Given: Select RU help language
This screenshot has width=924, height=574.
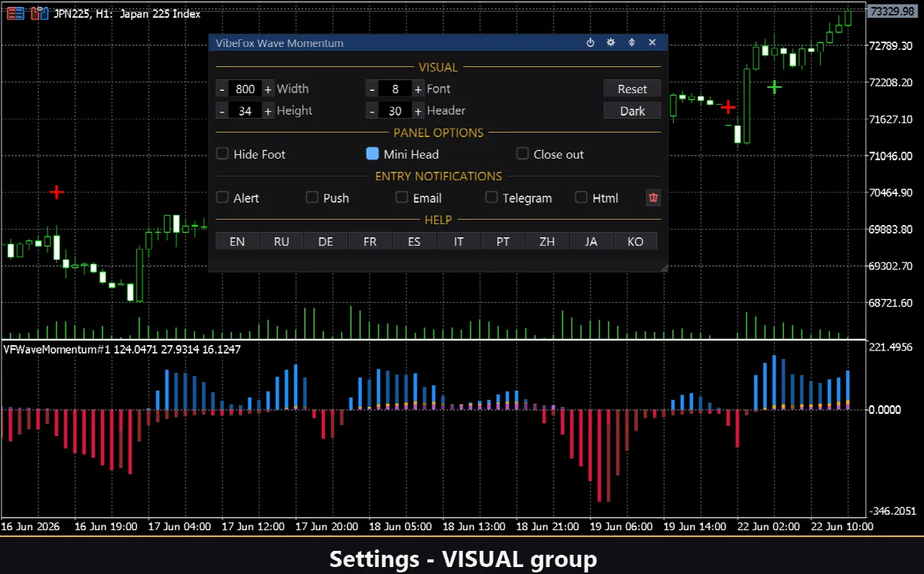Looking at the screenshot, I should click(281, 241).
